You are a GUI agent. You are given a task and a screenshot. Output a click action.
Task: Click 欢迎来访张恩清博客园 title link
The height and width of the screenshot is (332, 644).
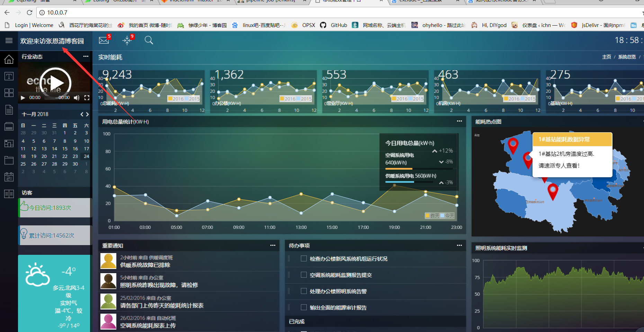[52, 41]
